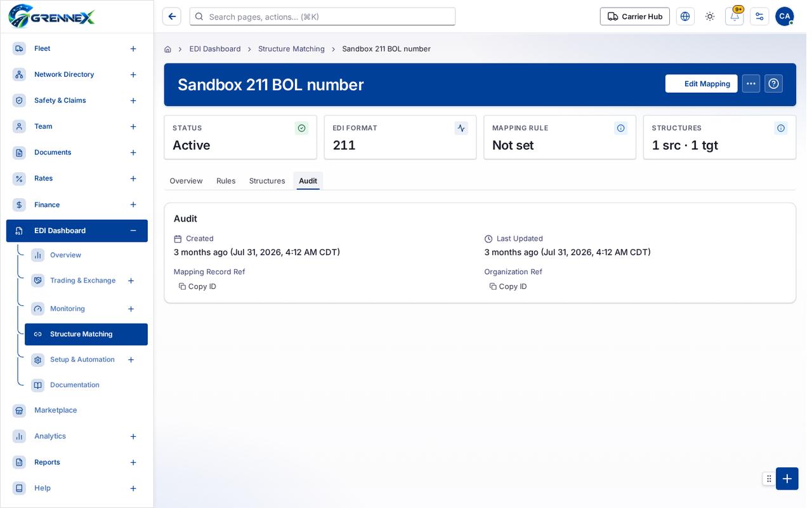Screen dimensions: 812x508
Task: Click the Grennex logo
Action: pyautogui.click(x=51, y=16)
